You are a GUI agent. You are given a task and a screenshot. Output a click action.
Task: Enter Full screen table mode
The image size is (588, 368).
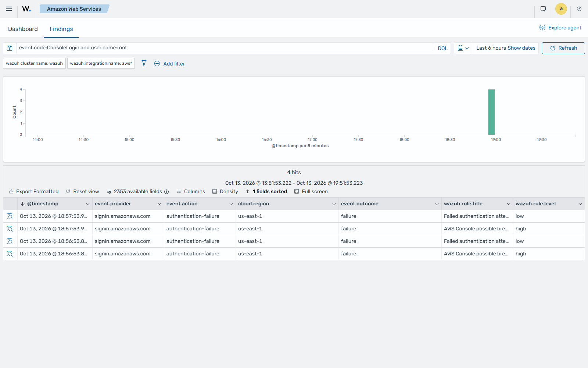click(311, 192)
